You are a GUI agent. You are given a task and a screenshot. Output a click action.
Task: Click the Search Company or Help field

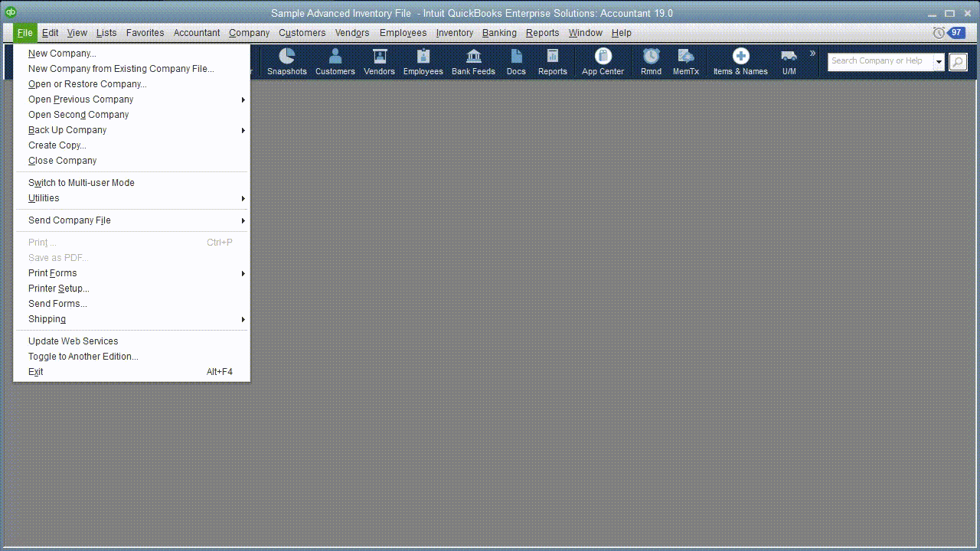pyautogui.click(x=880, y=62)
